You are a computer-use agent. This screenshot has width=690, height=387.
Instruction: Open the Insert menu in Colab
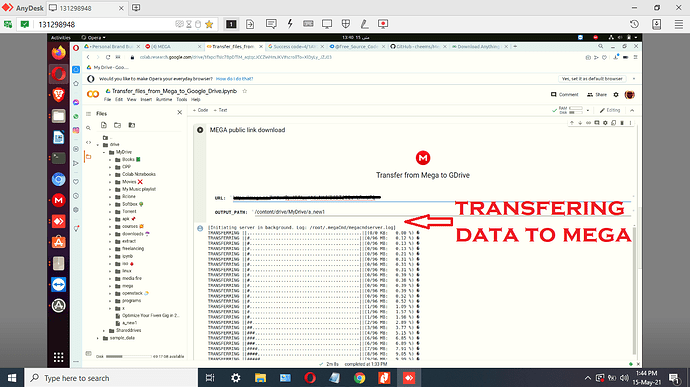[x=146, y=100]
